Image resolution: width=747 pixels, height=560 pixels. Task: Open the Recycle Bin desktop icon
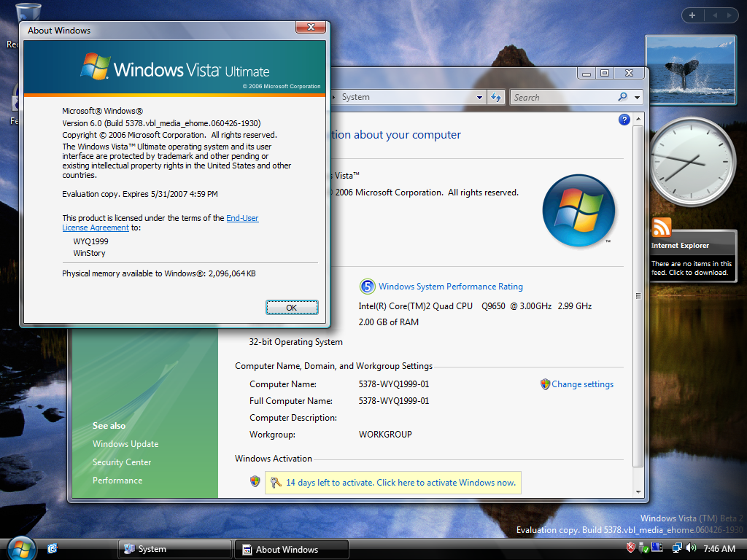tap(28, 12)
